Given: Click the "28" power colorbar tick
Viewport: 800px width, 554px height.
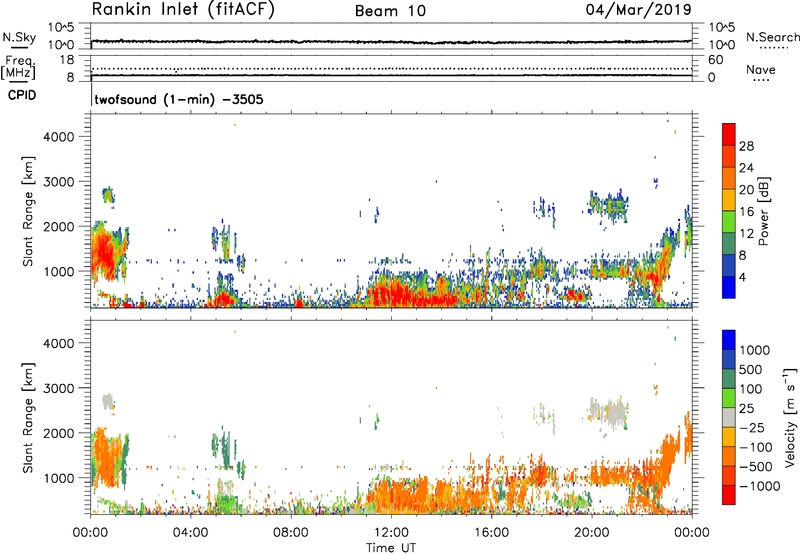Looking at the screenshot, I should (x=746, y=146).
